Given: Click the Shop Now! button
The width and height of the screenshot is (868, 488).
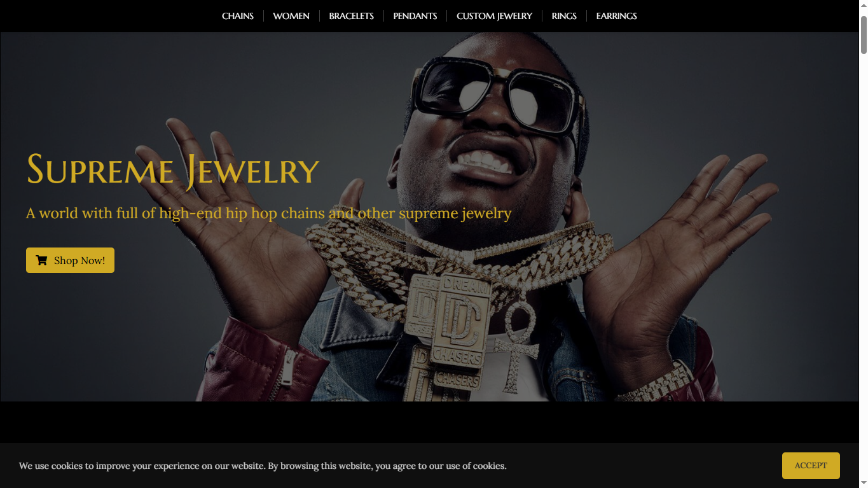Looking at the screenshot, I should [x=70, y=260].
